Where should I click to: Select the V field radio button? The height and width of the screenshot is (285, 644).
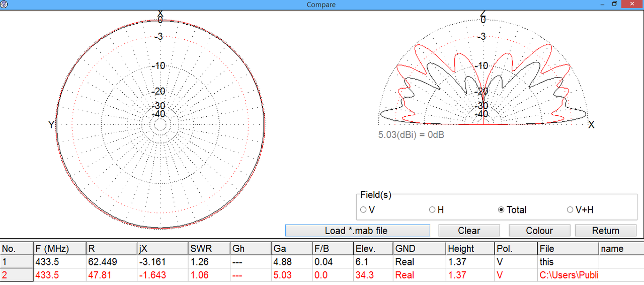(364, 210)
